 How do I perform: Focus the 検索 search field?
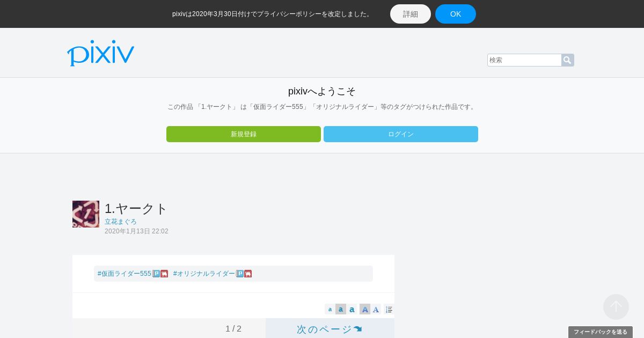pos(524,60)
